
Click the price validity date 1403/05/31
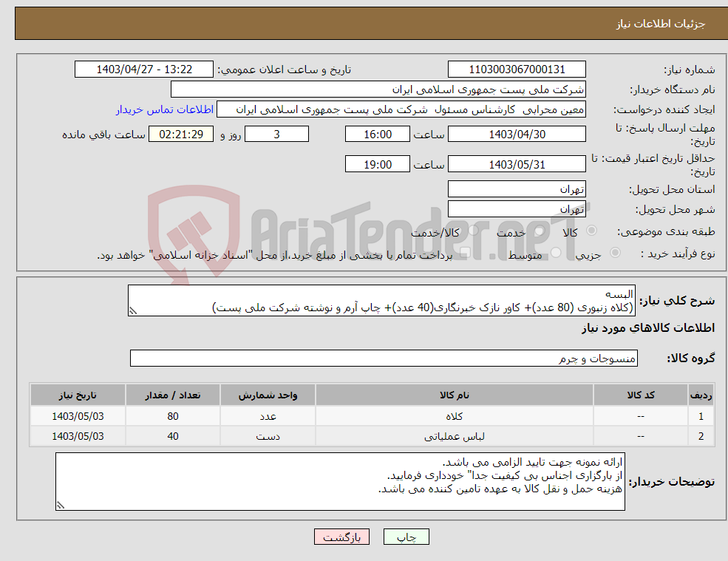click(517, 164)
